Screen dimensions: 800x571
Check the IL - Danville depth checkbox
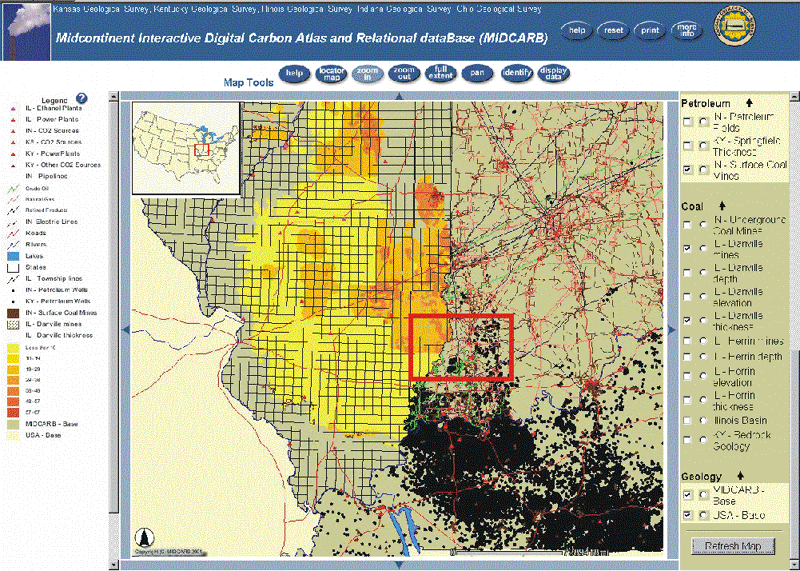688,272
